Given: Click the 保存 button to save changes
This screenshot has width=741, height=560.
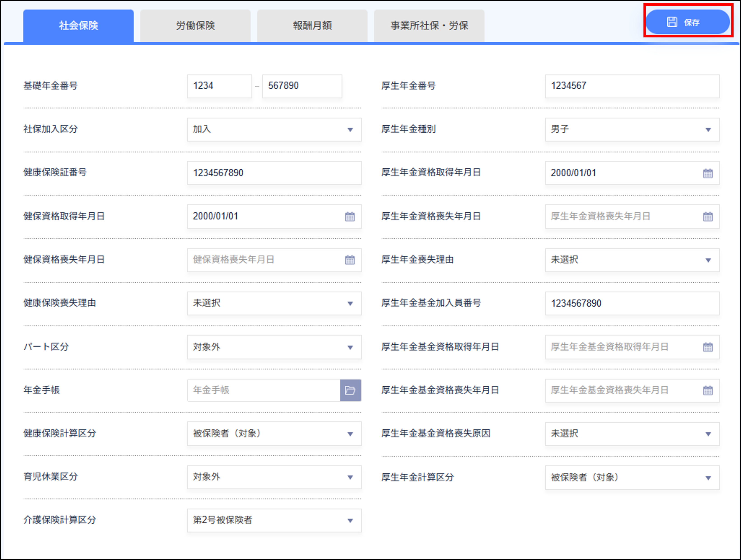Looking at the screenshot, I should 687,22.
